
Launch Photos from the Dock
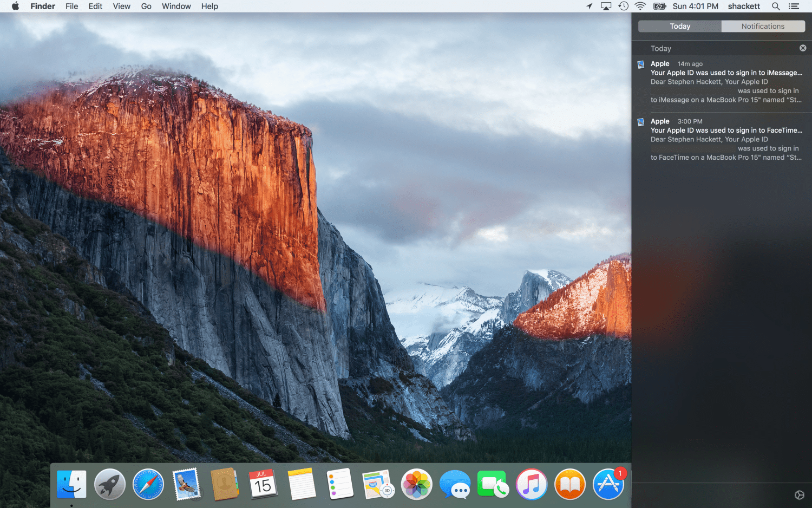[416, 484]
